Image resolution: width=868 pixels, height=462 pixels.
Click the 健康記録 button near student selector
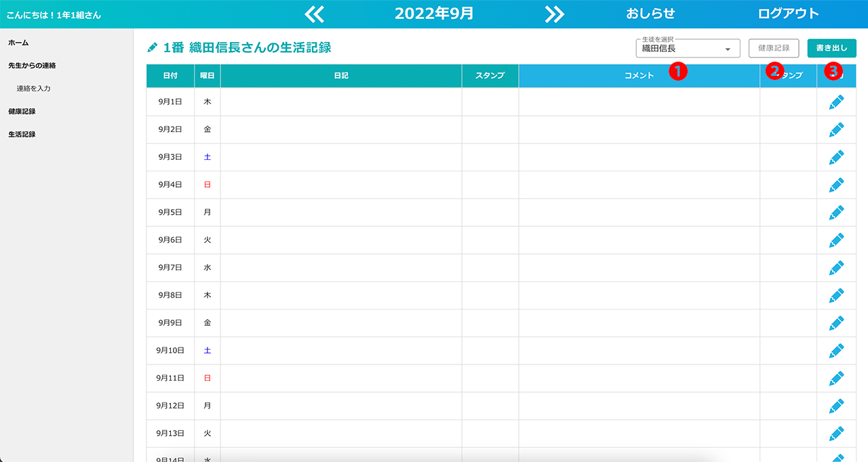pos(774,48)
